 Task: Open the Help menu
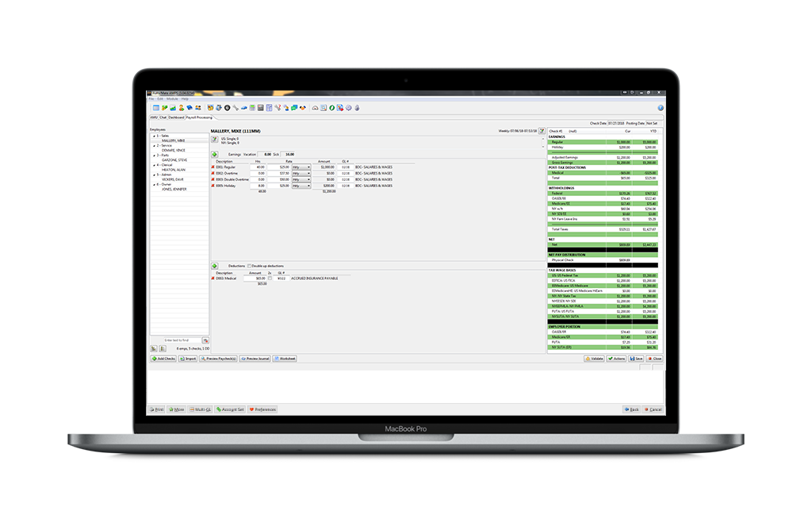tap(185, 99)
